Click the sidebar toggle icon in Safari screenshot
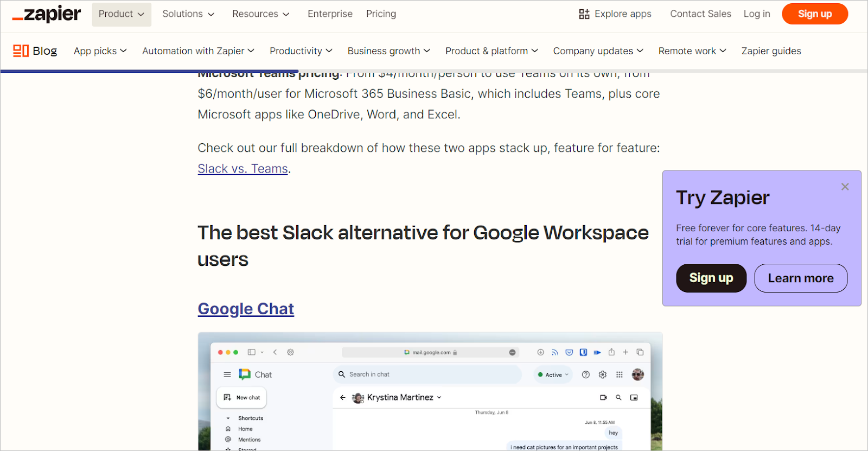Screen dimensions: 868x451 click(x=252, y=352)
